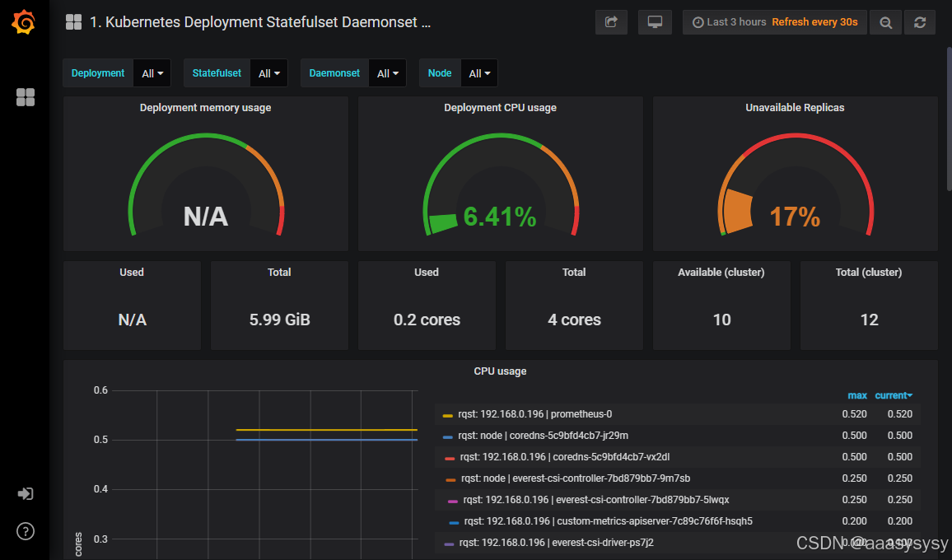Toggle custom-metrics-apiserver-7c89c76f6f-hsqh5 series in legend
The width and height of the screenshot is (952, 560).
pos(609,521)
